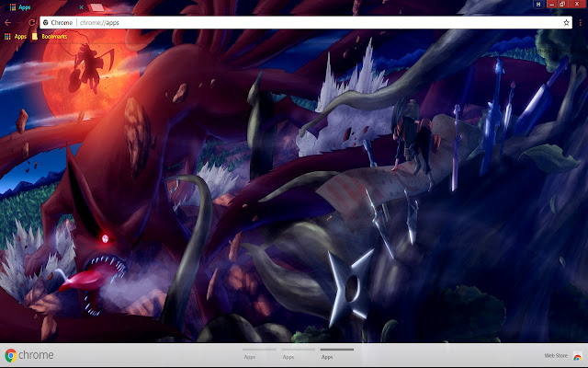Open the Bookmarks folder
Screen dimensions: 588x368
coord(50,37)
